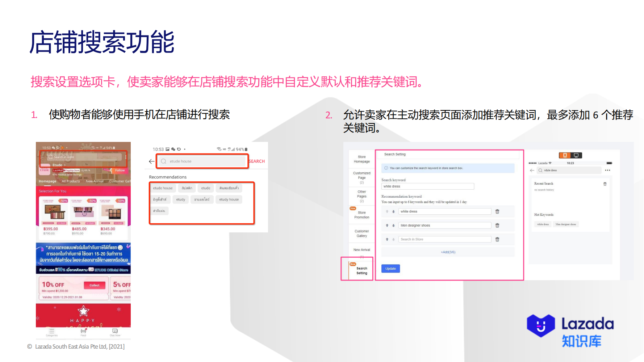Collect the 10% OFF voucher

coord(95,285)
